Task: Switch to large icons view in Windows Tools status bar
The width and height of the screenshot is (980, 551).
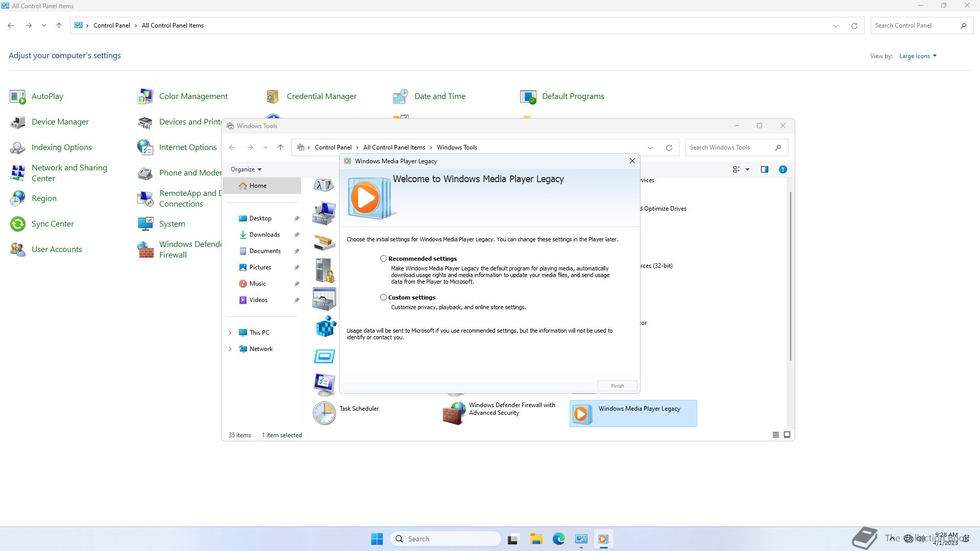Action: pyautogui.click(x=787, y=435)
